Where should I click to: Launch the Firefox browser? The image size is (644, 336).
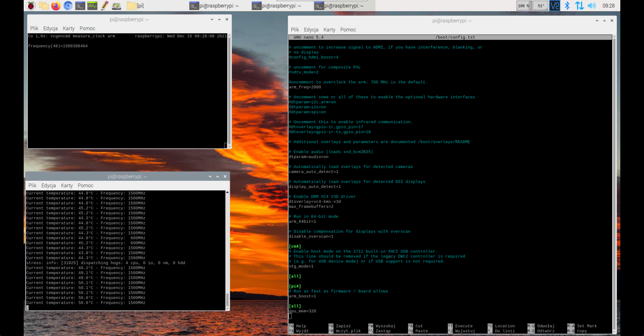pos(56,5)
